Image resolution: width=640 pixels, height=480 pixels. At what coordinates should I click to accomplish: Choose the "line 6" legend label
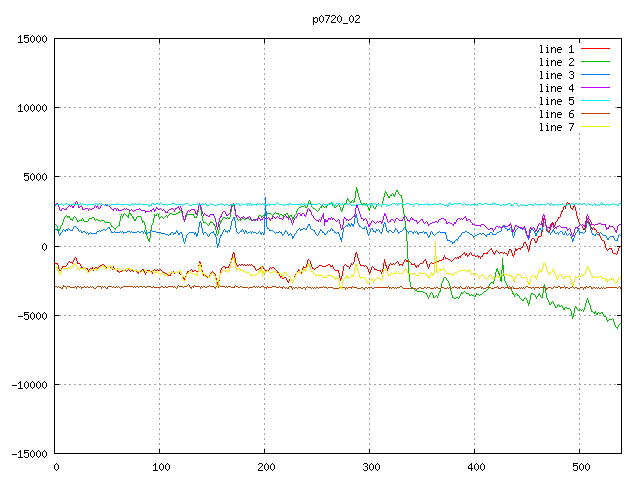point(556,114)
